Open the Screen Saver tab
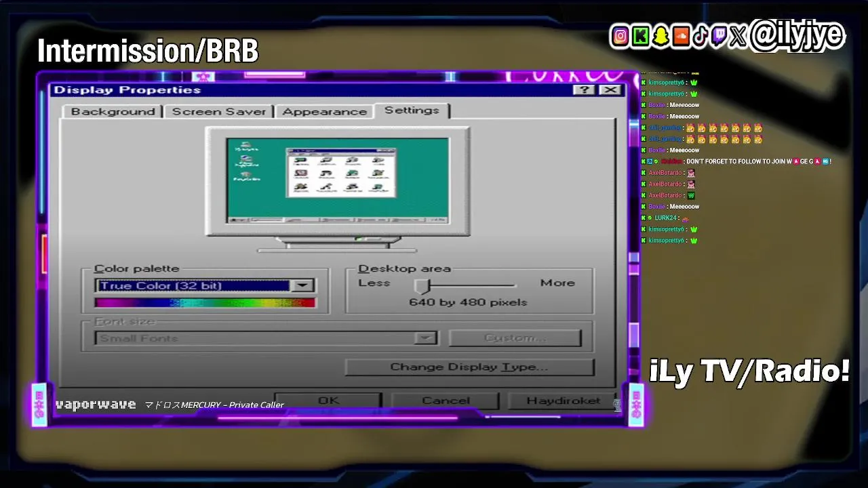Image resolution: width=868 pixels, height=488 pixels. point(218,112)
